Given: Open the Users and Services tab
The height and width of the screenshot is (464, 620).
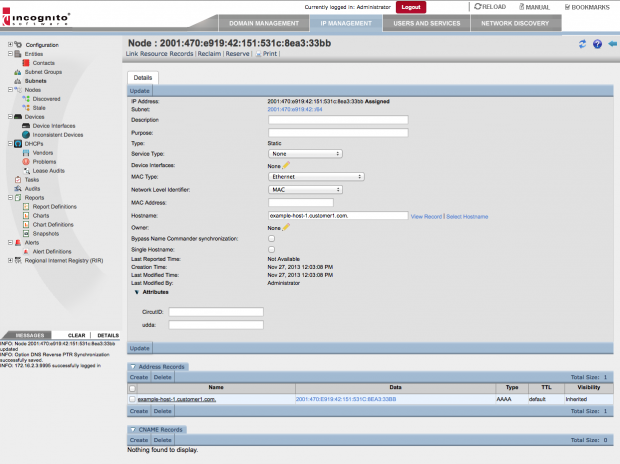Looking at the screenshot, I should 427,23.
